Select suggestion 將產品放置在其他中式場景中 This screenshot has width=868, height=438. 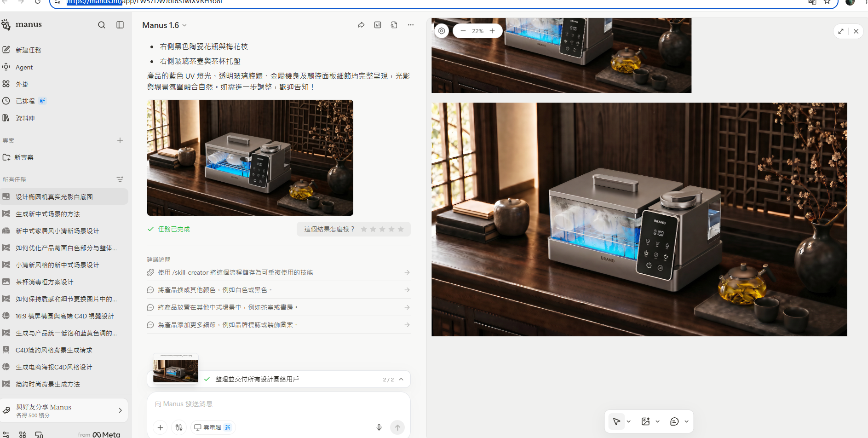(x=279, y=307)
